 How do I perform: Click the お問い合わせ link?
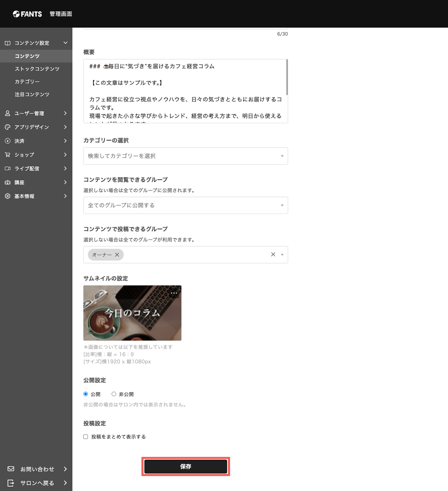tap(37, 469)
